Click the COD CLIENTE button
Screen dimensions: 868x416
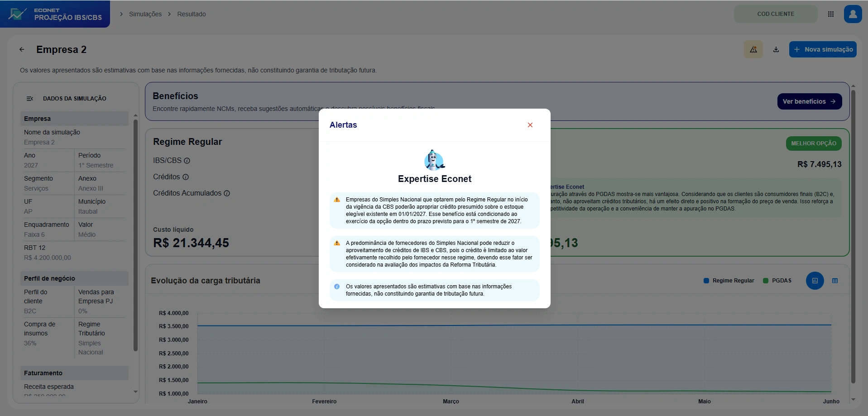click(x=776, y=14)
